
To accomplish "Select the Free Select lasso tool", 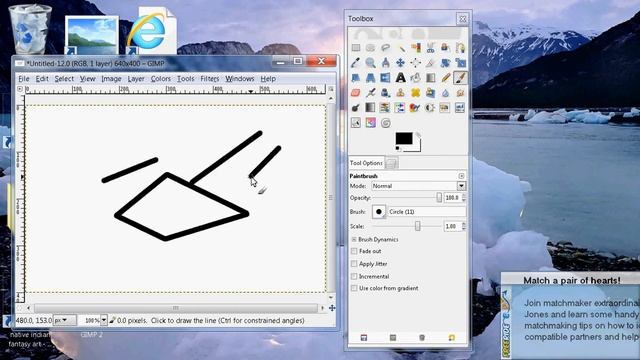I will (x=385, y=48).
